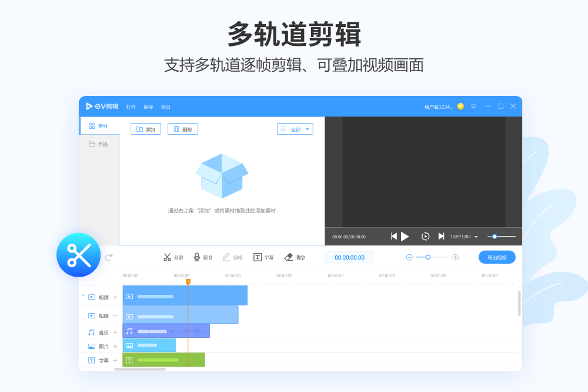Screen dimensions: 588x392
Task: Select the image track clip
Action: click(149, 345)
